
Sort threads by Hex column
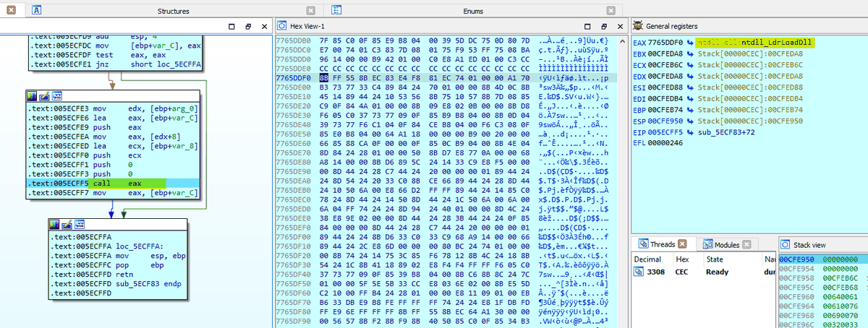tap(686, 258)
